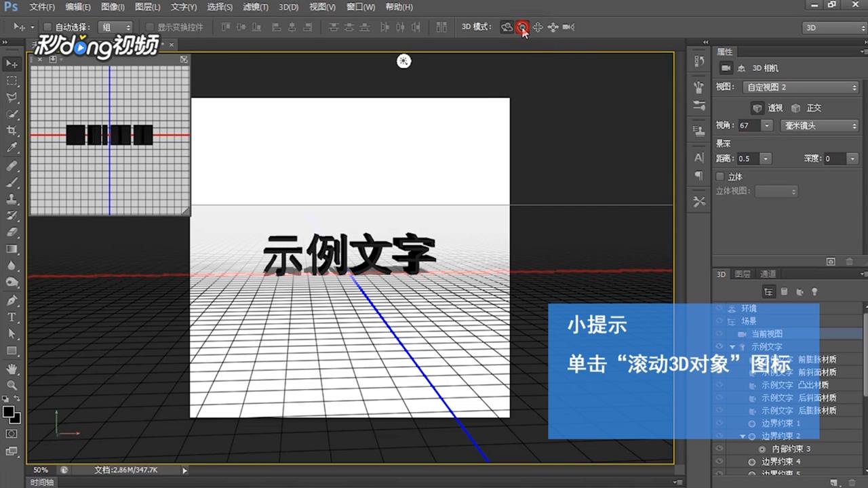Open the 滤镜(T) menu
Image resolution: width=868 pixels, height=488 pixels.
(x=255, y=7)
